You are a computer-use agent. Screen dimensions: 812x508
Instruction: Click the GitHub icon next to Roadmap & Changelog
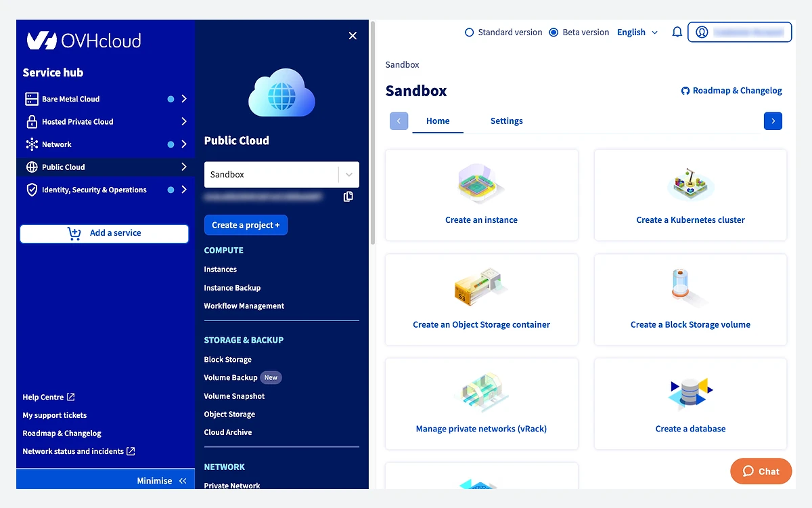tap(685, 91)
